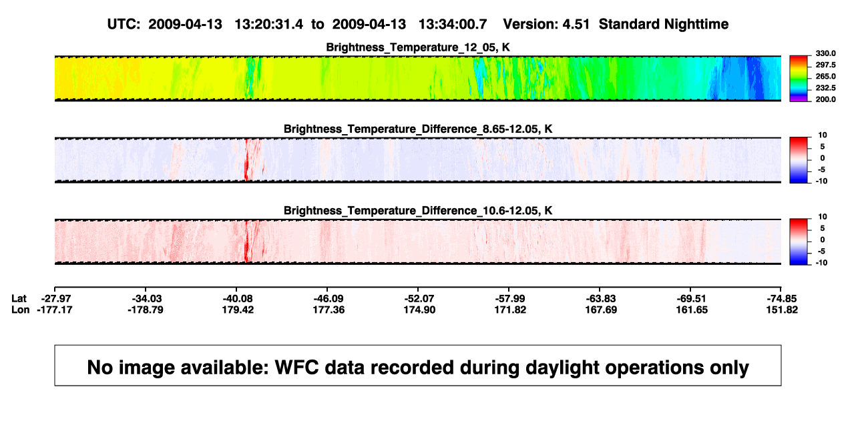Click the start time '13:20:31.4'
The height and width of the screenshot is (445, 868).
[x=269, y=24]
